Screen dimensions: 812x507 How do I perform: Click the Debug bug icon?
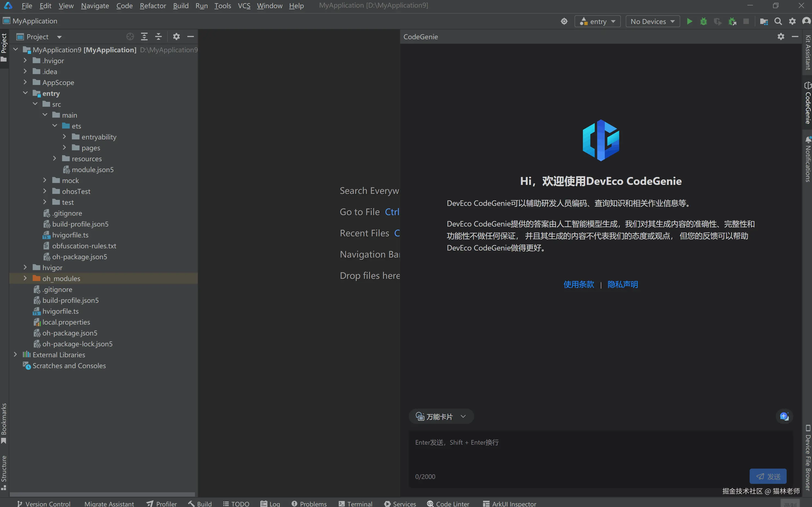703,22
